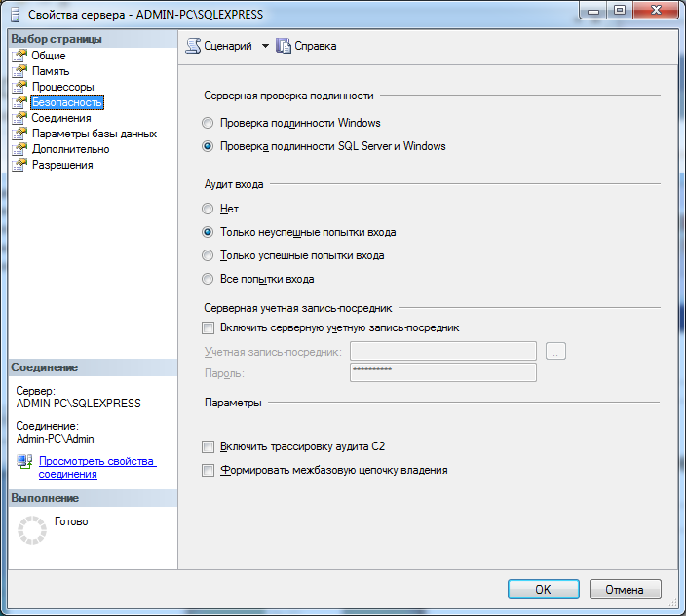The height and width of the screenshot is (616, 686).
Task: Click the Сценарий script scroll icon
Action: click(x=193, y=46)
